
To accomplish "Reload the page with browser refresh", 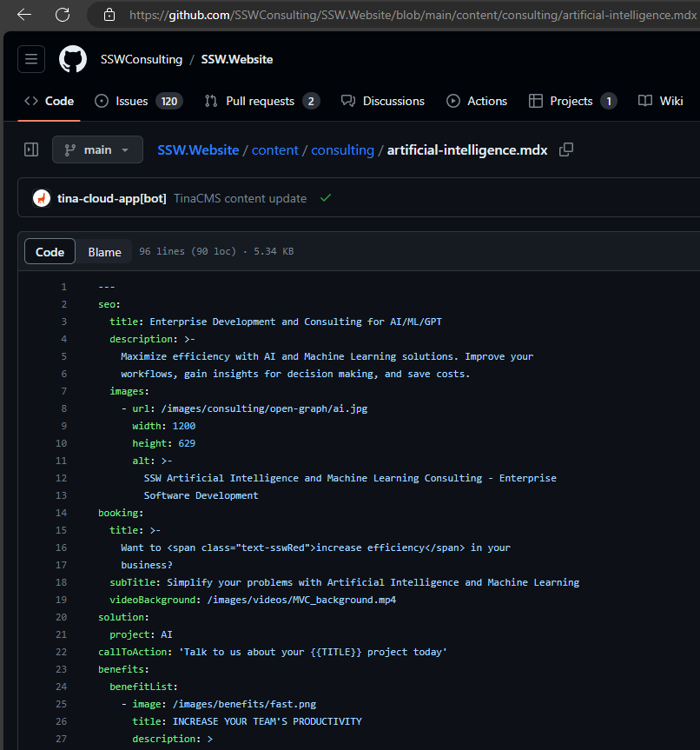I will (63, 15).
